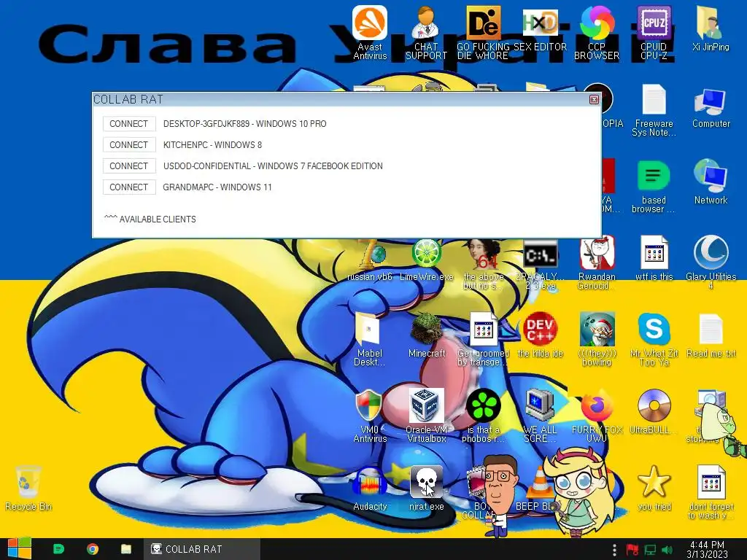The image size is (747, 560).
Task: Open the dont forget to wash file icon
Action: pos(711,492)
